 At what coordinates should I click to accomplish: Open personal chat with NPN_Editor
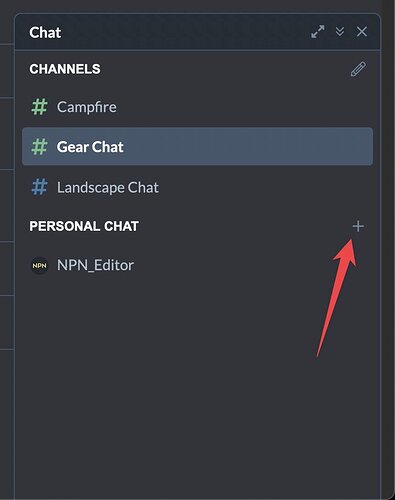pos(197,265)
